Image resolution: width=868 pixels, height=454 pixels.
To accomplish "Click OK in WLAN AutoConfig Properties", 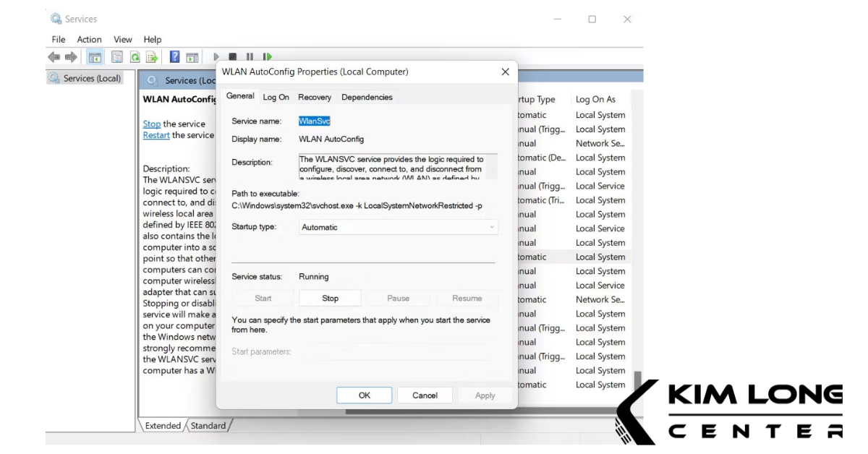I will 364,395.
